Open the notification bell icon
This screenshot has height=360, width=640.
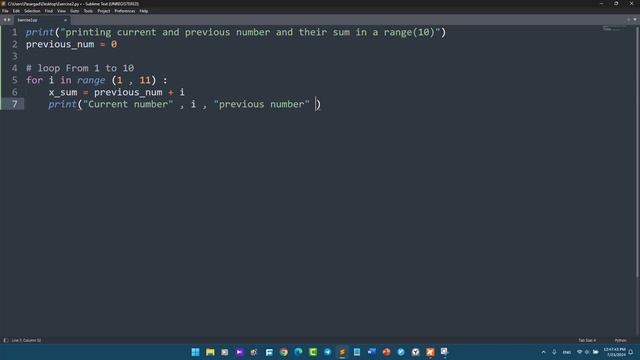coord(631,352)
